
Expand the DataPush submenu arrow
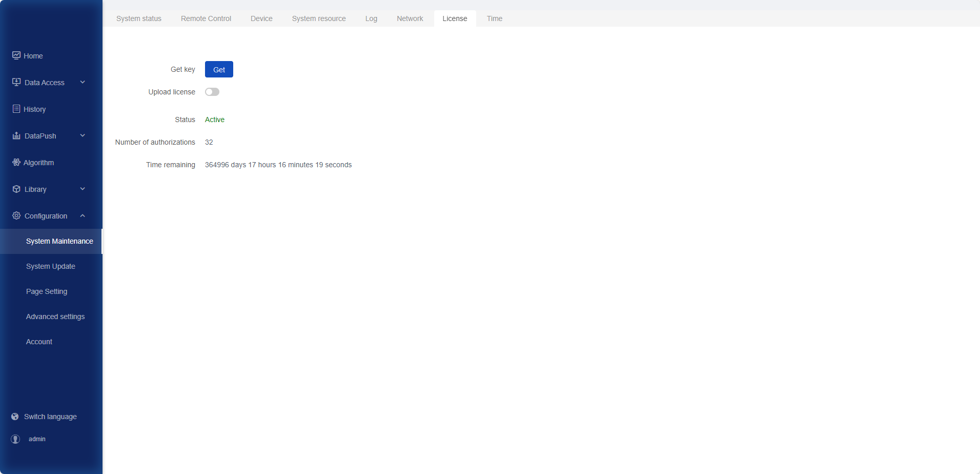click(x=83, y=135)
